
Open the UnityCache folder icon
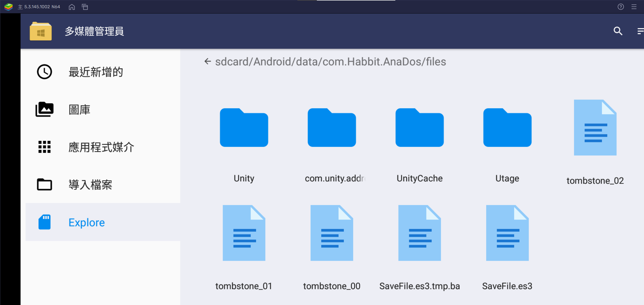point(419,127)
